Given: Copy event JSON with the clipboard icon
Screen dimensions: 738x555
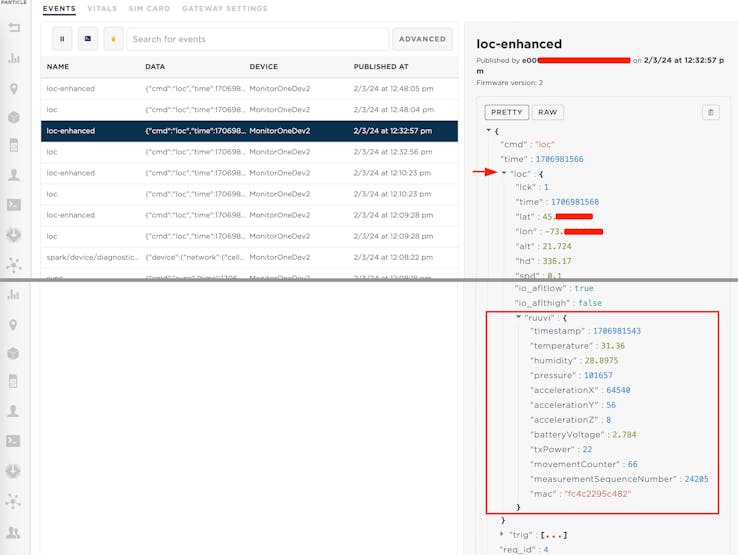Looking at the screenshot, I should [711, 112].
